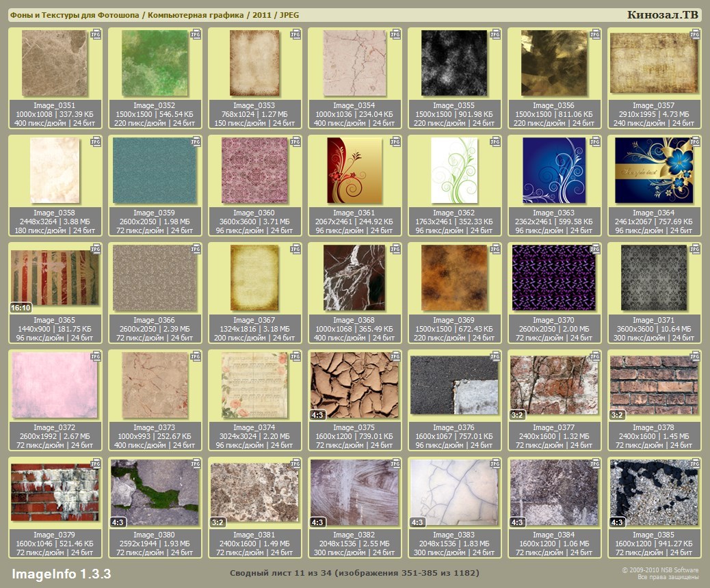The image size is (710, 588).
Task: Select the blue floral swirl thumbnail Image_0363
Action: point(553,170)
